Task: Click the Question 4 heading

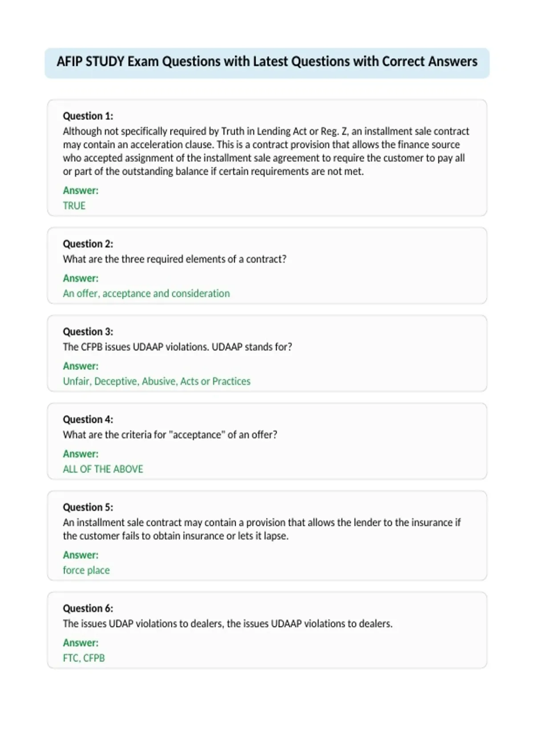Action: click(88, 419)
